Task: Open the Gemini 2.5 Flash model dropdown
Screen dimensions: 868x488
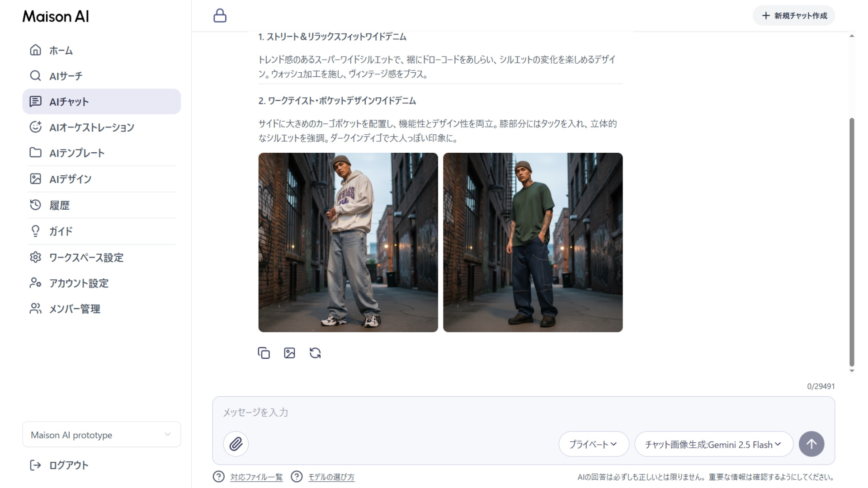Action: pyautogui.click(x=713, y=444)
